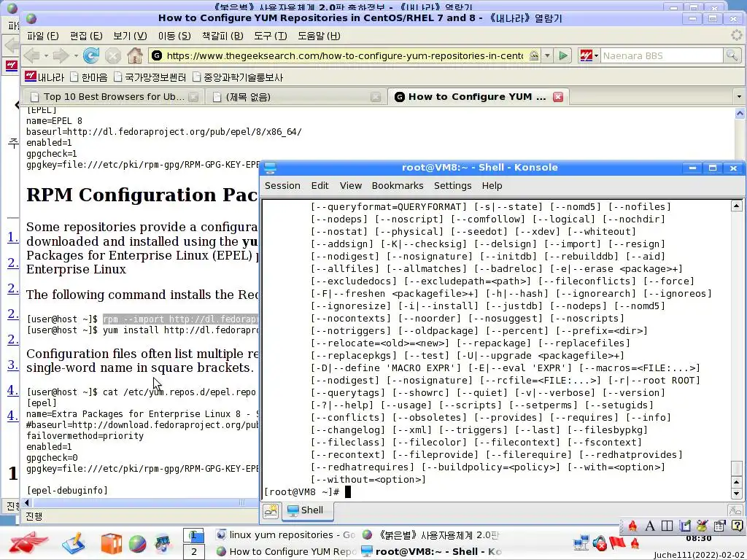The height and width of the screenshot is (560, 747).
Task: Click the question mark help tray icon
Action: tap(737, 526)
